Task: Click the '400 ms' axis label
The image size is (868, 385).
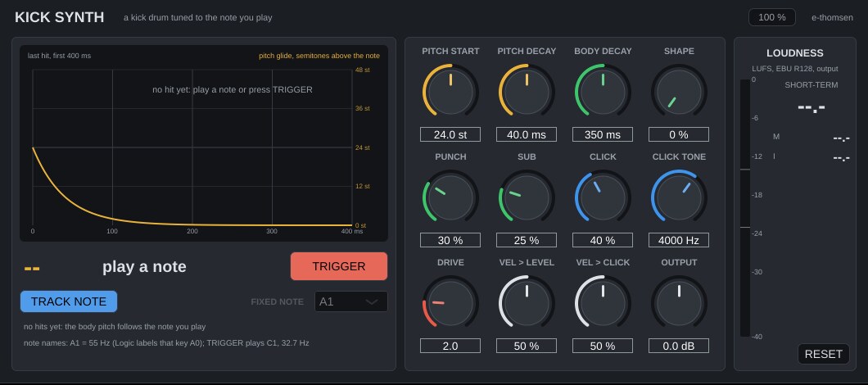Action: 352,231
